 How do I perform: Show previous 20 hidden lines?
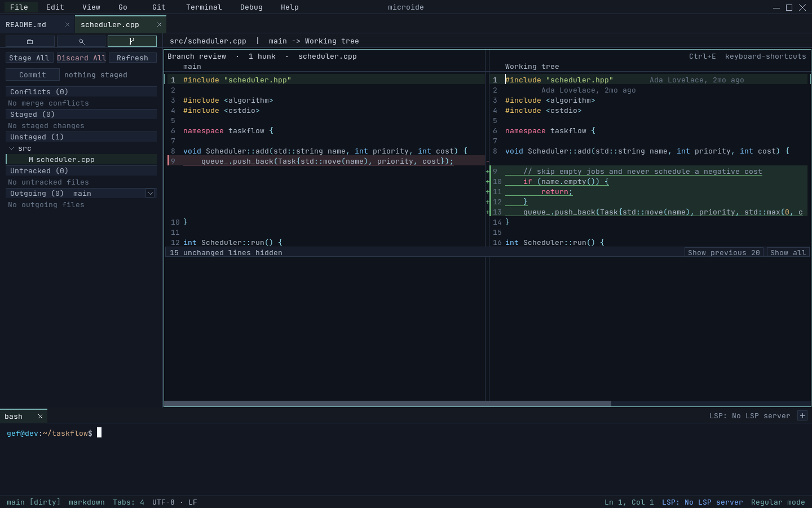(x=724, y=253)
